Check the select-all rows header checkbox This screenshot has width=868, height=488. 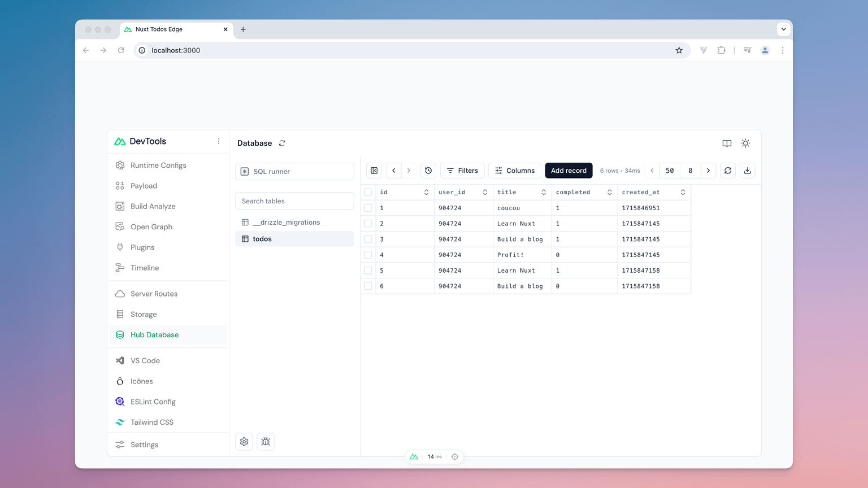pyautogui.click(x=368, y=193)
